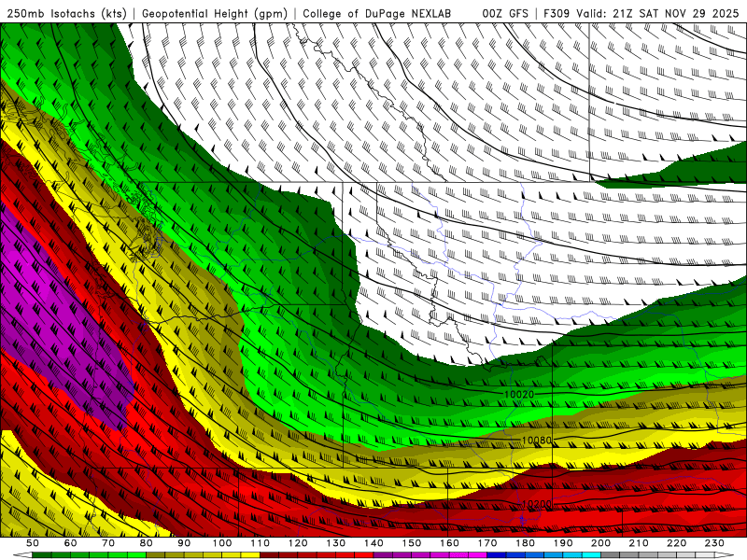
Task: Click the "F309" forecast hour label
Action: (557, 14)
